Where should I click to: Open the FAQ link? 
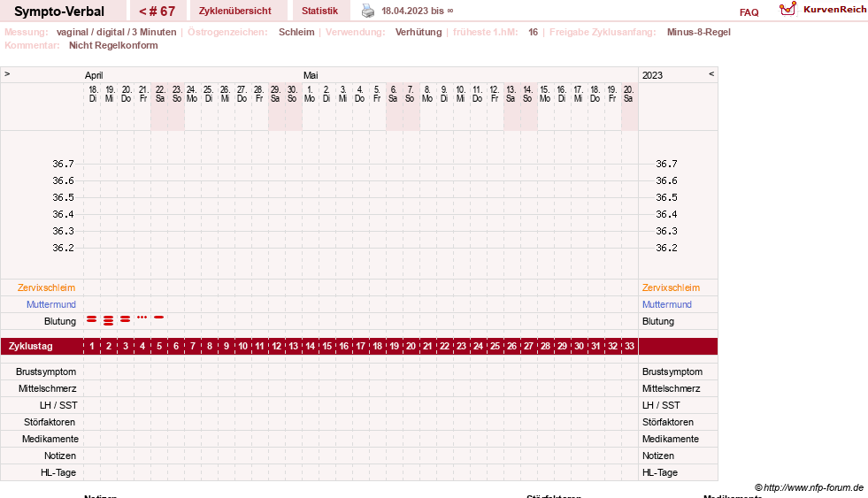(x=749, y=12)
